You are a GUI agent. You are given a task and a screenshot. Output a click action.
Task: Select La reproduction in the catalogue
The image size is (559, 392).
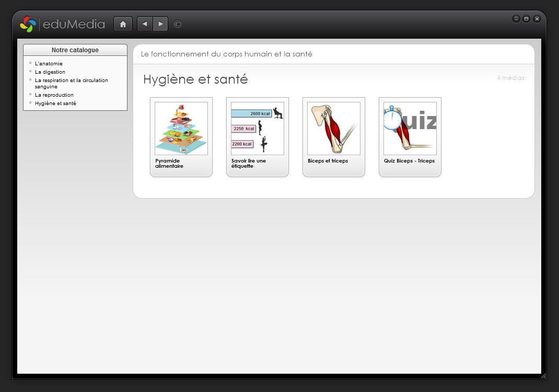[54, 95]
